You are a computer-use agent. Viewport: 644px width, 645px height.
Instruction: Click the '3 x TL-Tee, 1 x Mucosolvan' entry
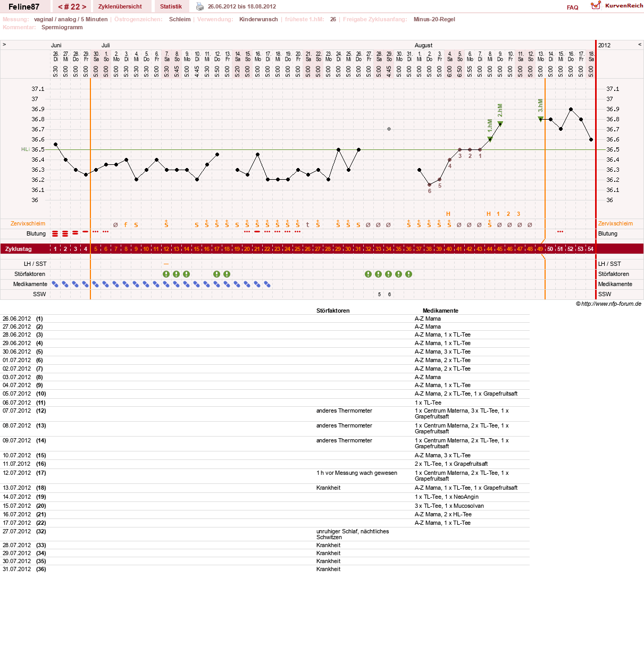pos(449,506)
